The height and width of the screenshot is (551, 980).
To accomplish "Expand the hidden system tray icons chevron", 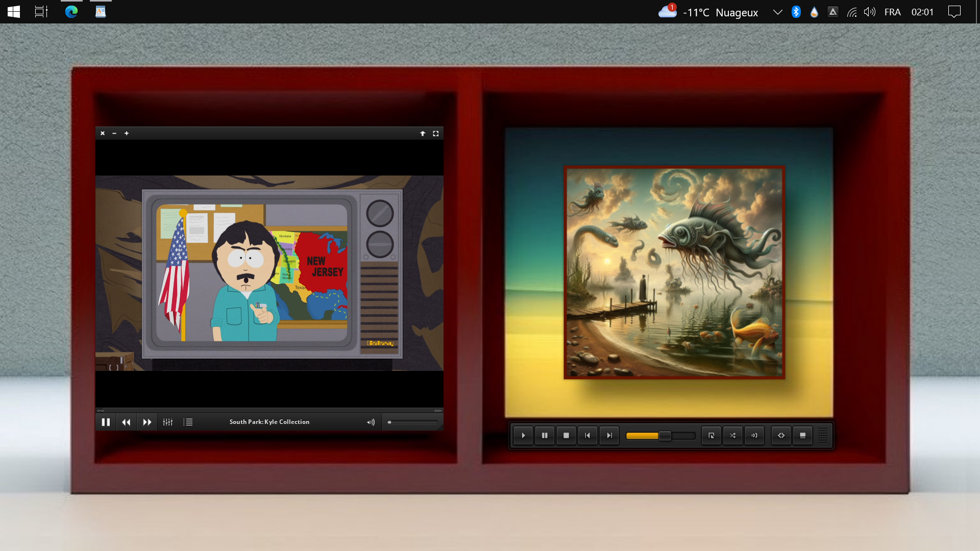I will [x=777, y=12].
